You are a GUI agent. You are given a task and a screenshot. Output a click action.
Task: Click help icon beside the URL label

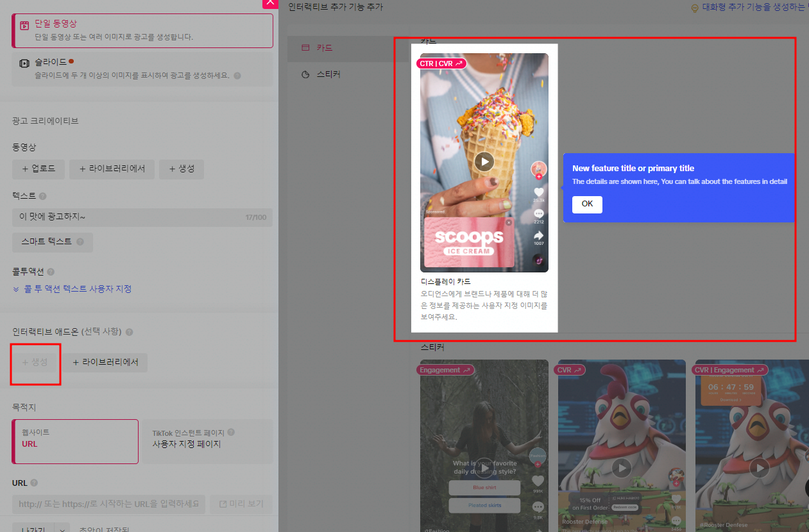[x=34, y=483]
